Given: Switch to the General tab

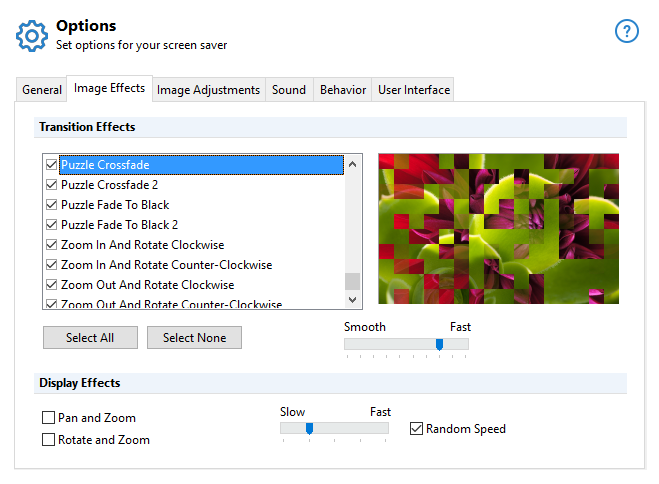Looking at the screenshot, I should tap(42, 90).
